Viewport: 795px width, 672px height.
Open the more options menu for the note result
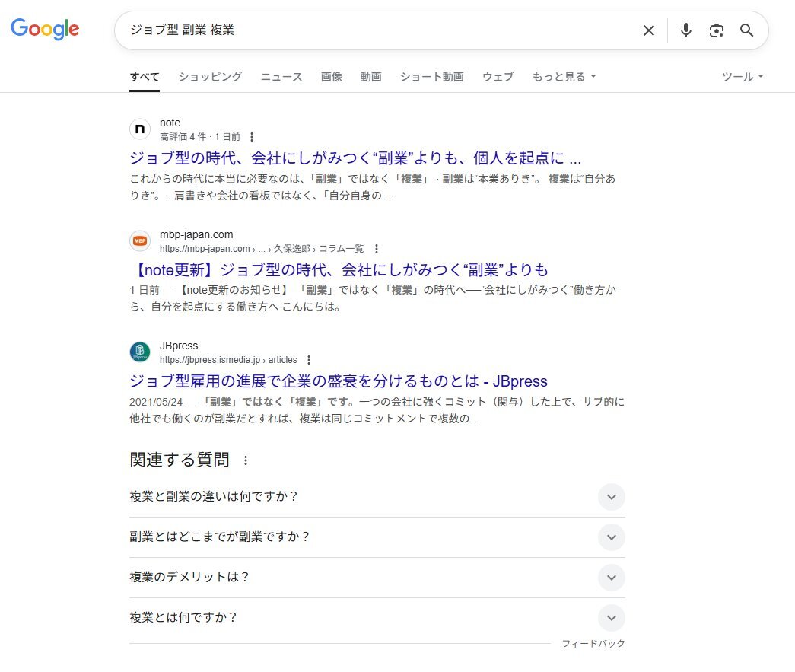[x=252, y=137]
